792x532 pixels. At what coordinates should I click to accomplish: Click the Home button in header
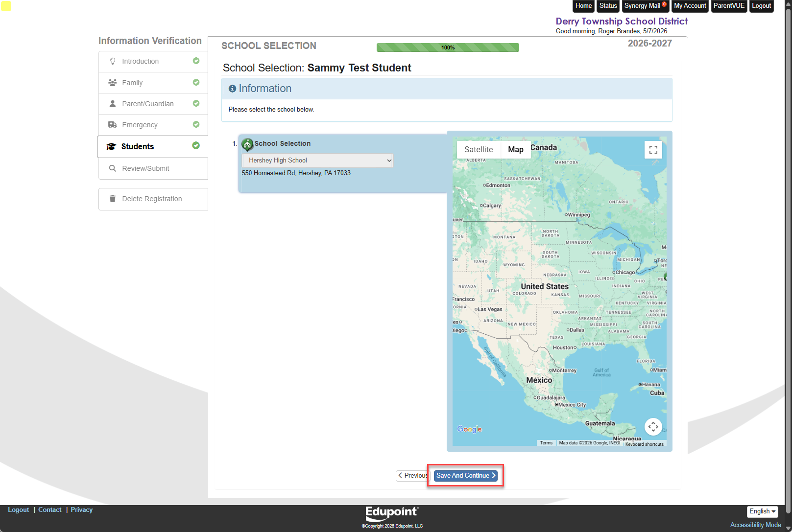(584, 6)
